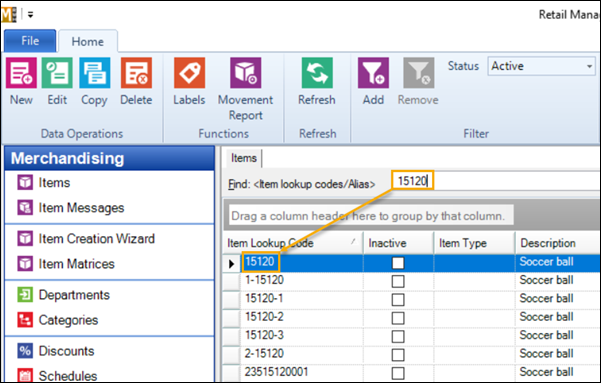Click the green Departments icon
Image resolution: width=601 pixels, height=383 pixels.
pyautogui.click(x=25, y=294)
